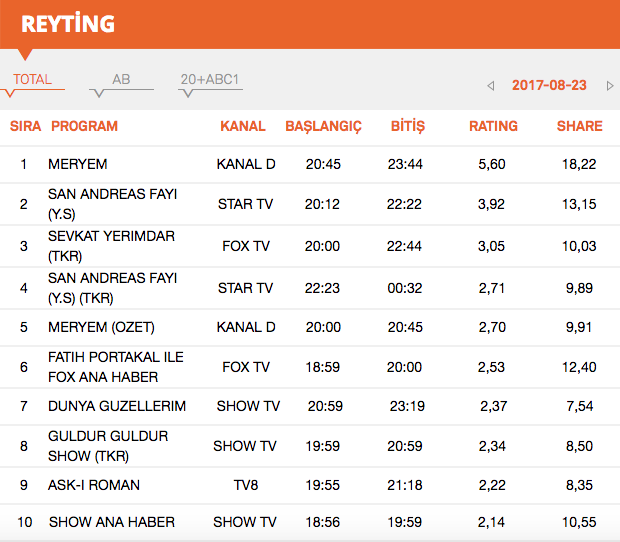Click the BAŞLANGIÇ column header
Viewport: 620px width, 542px height.
pos(323,126)
